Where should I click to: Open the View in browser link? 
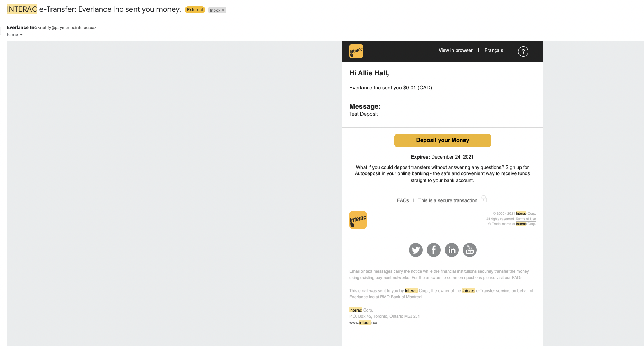tap(455, 50)
